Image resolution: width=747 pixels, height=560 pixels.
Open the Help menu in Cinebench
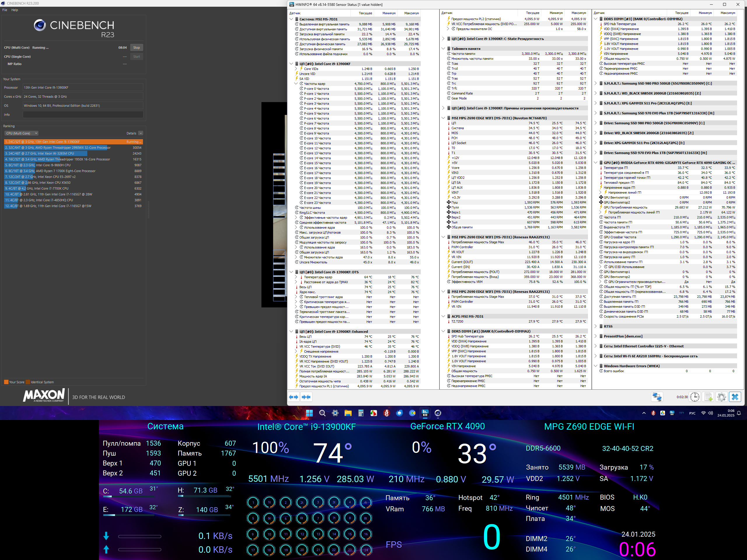(x=15, y=10)
